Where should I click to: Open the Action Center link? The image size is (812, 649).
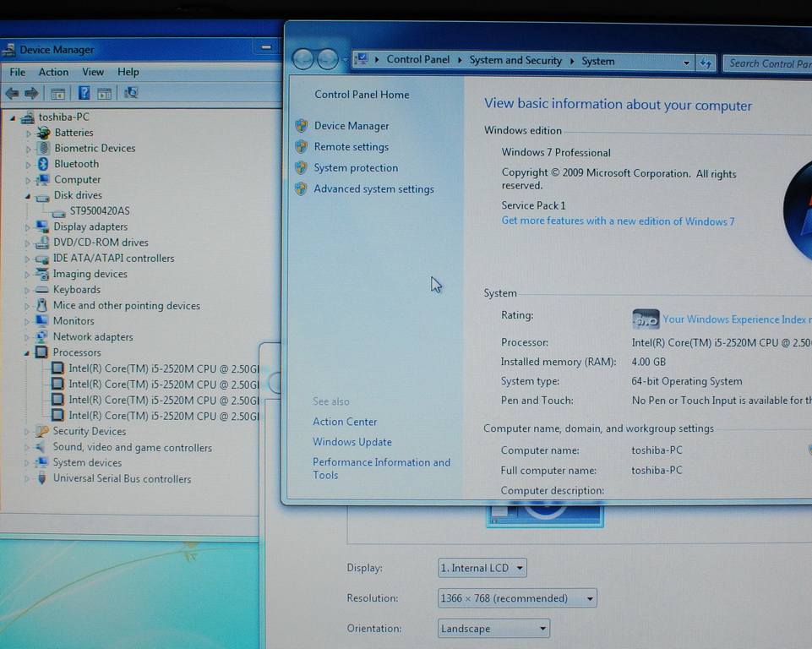click(345, 422)
